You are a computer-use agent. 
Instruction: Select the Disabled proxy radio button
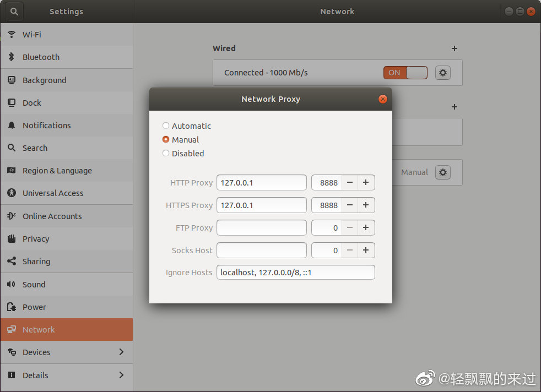pyautogui.click(x=166, y=153)
